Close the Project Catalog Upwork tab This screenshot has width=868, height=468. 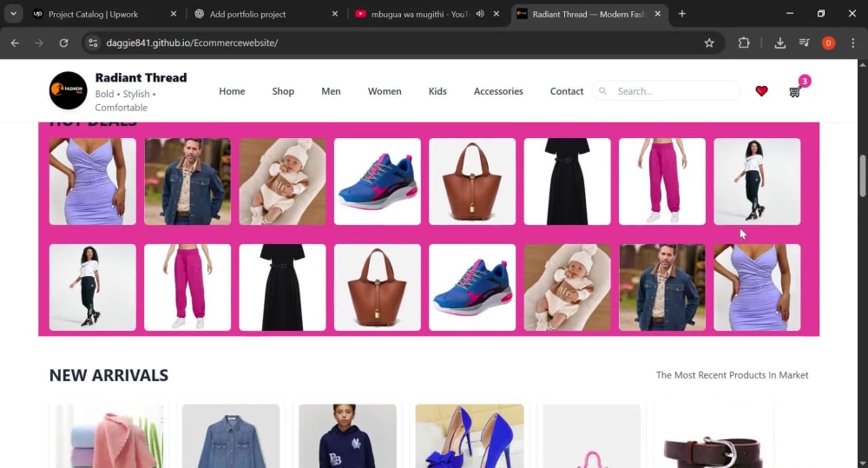174,14
